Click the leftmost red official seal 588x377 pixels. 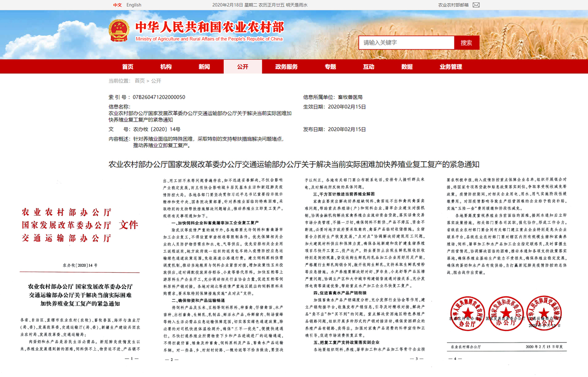point(467,313)
